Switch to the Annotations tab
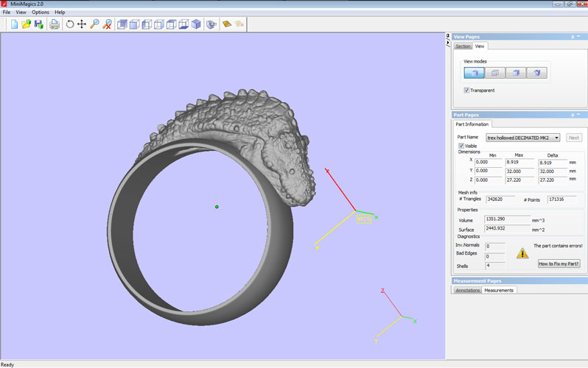Image resolution: width=588 pixels, height=368 pixels. coord(467,290)
